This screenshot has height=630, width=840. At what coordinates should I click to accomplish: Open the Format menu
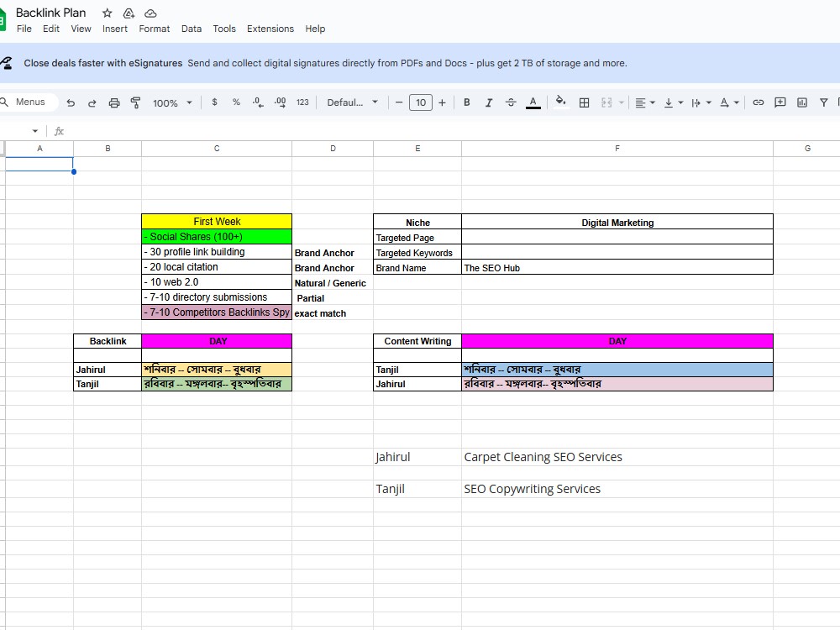point(155,29)
